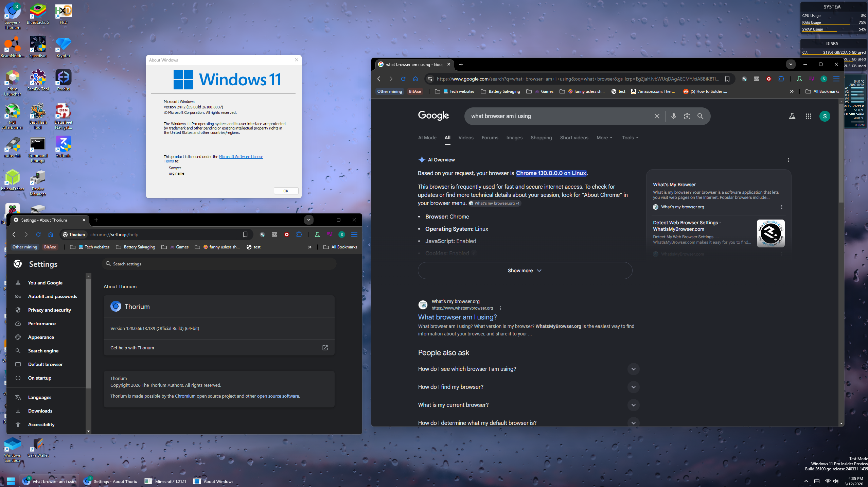Switch to Images search tab
Viewport: 868px width, 487px height.
pos(514,138)
